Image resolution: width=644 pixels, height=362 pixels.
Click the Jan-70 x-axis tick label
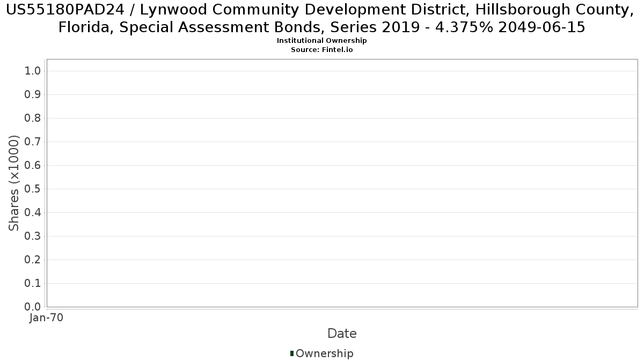(46, 318)
